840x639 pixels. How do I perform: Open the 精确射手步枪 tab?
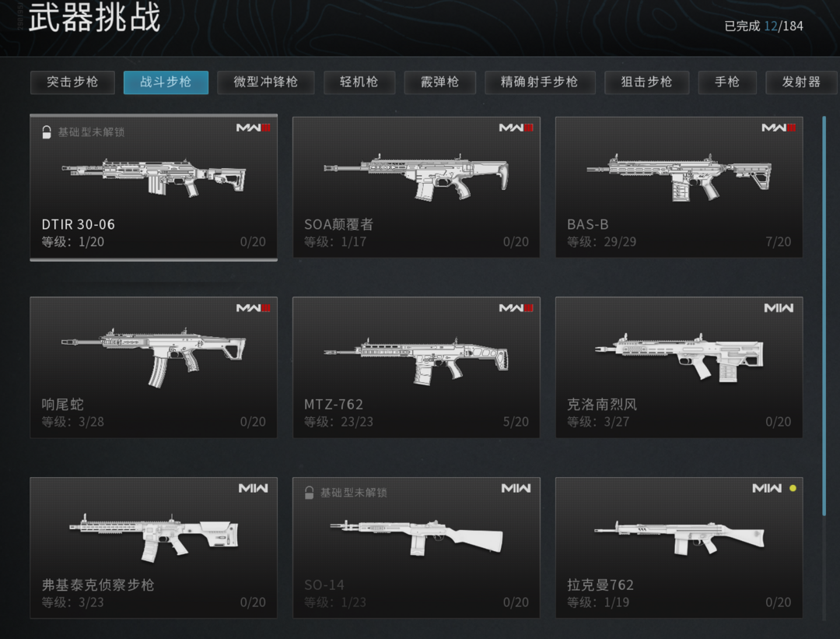point(540,82)
